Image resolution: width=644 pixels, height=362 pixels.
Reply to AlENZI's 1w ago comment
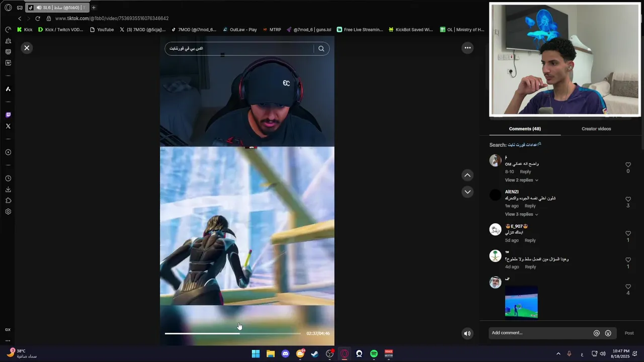530,206
